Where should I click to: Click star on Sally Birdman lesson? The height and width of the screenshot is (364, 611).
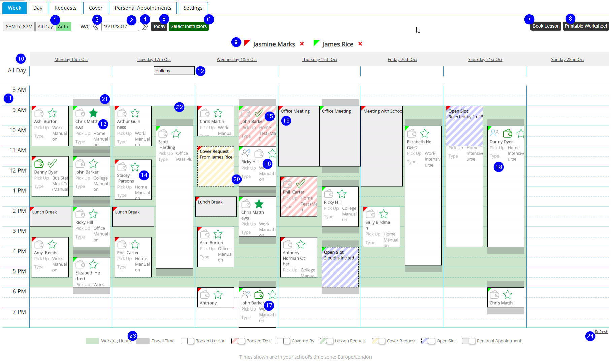(x=384, y=214)
